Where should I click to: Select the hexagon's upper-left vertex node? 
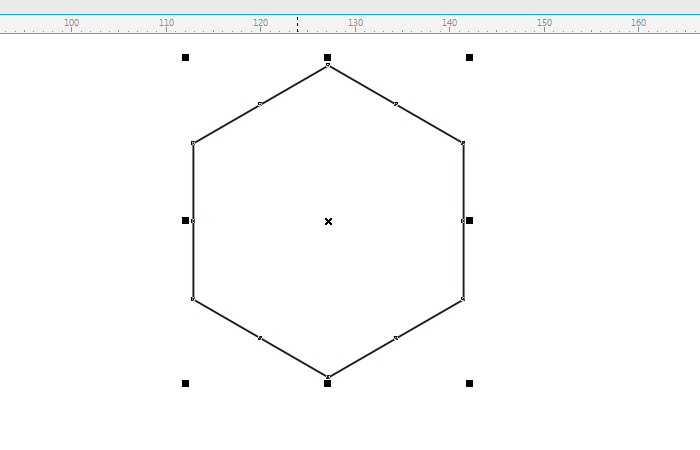[x=193, y=143]
